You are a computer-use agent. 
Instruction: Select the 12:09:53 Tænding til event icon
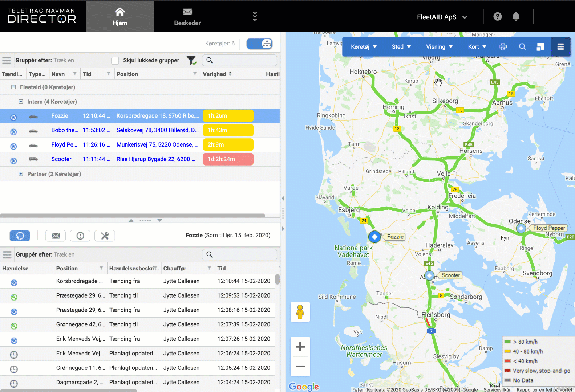(x=14, y=297)
